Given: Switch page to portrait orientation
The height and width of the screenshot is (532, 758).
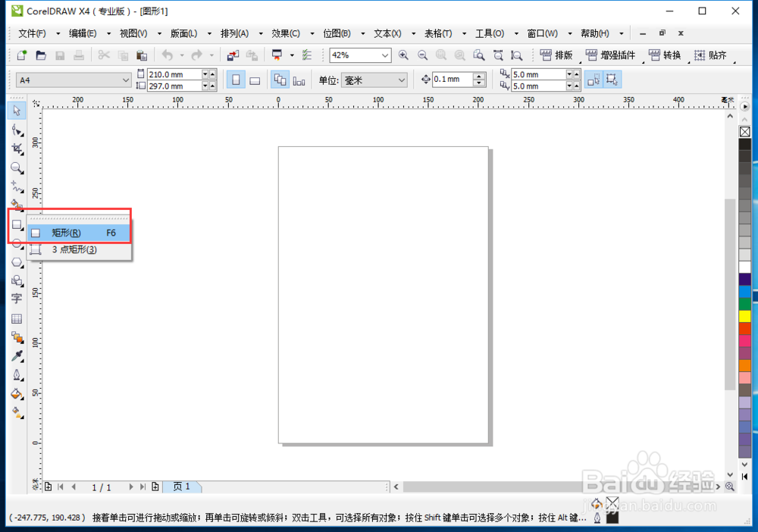Looking at the screenshot, I should pos(237,79).
